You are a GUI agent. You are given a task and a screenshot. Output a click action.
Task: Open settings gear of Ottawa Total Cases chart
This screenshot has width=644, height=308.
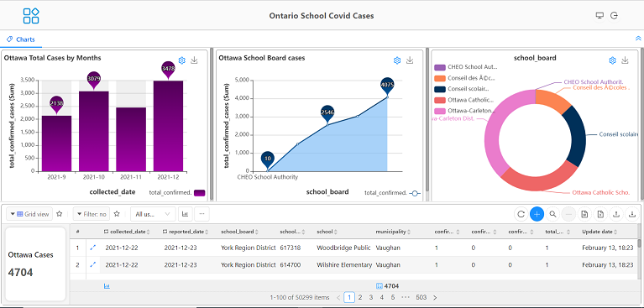[182, 60]
